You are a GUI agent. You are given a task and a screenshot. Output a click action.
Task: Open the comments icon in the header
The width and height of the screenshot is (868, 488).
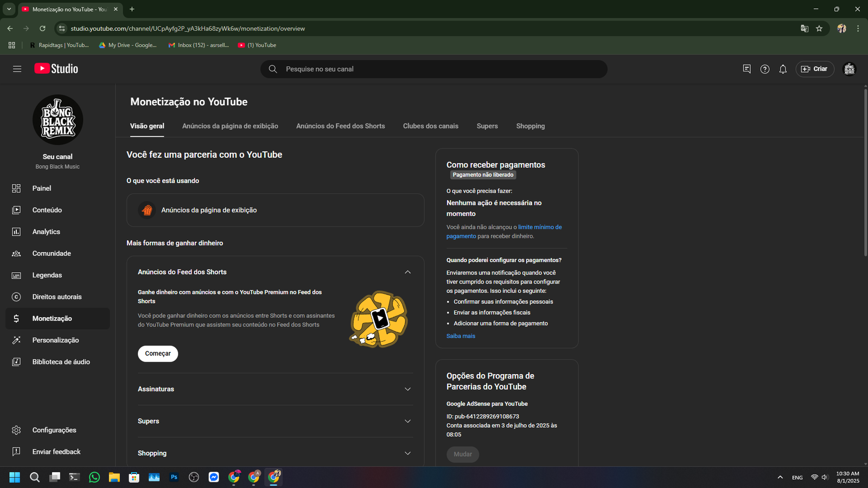(x=746, y=69)
